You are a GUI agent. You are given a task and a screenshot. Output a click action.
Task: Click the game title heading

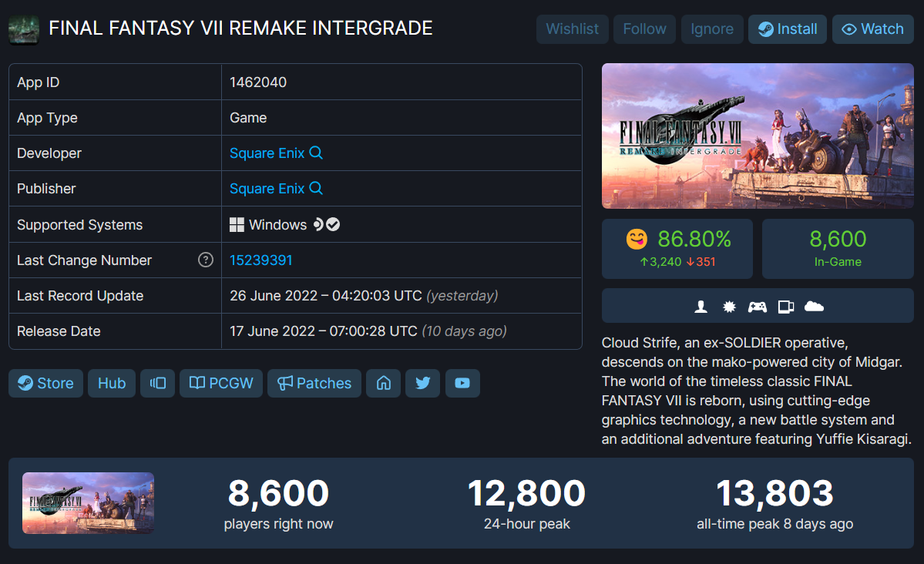(240, 29)
